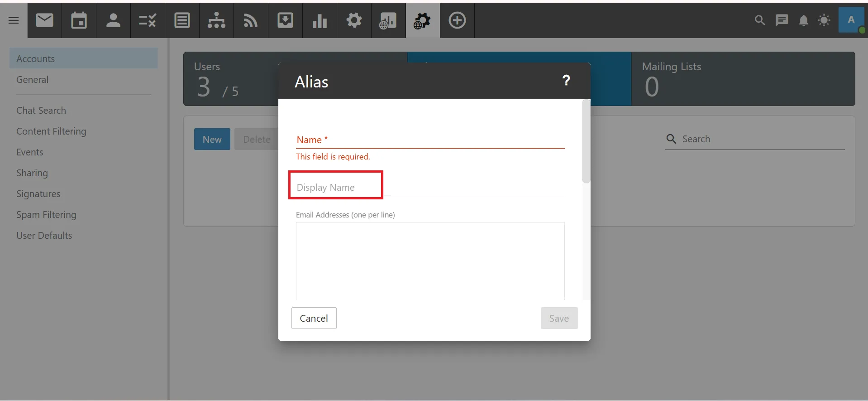Viewport: 868px width, 401px height.
Task: Open the Reports bar chart icon
Action: pos(320,20)
